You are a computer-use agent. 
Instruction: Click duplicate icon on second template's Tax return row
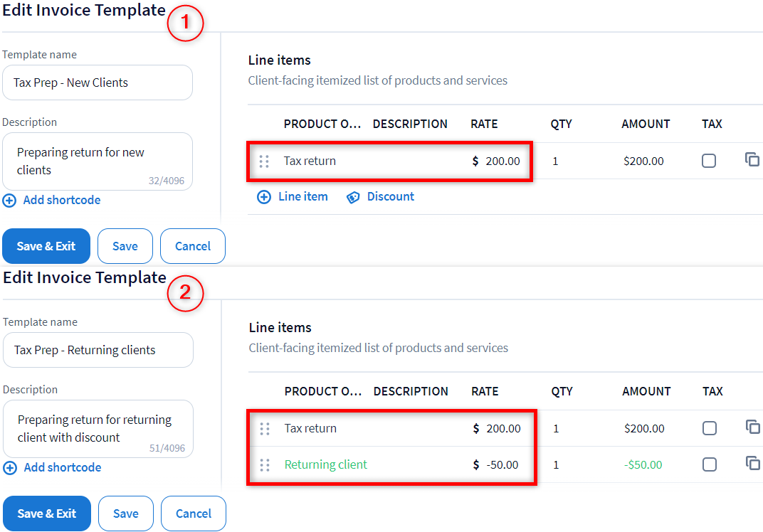(x=753, y=427)
